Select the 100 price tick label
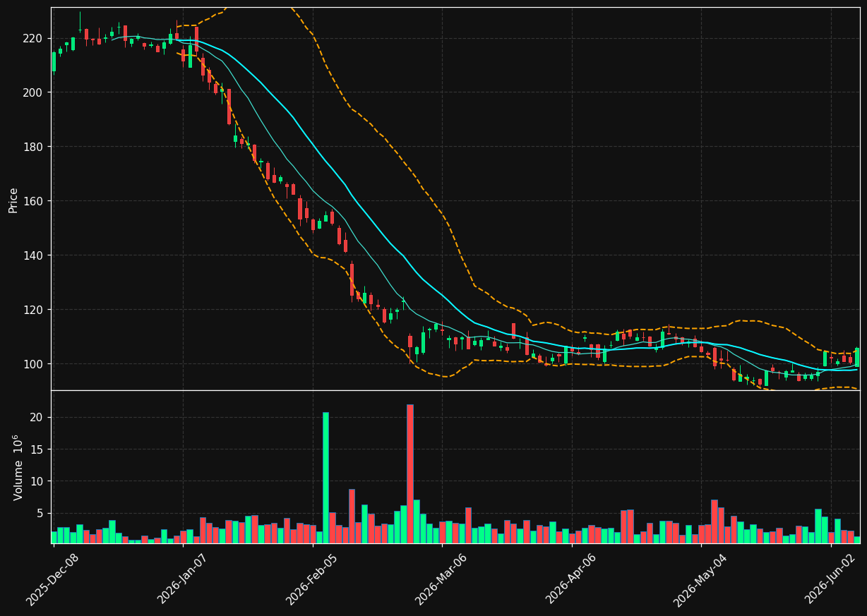 point(32,364)
